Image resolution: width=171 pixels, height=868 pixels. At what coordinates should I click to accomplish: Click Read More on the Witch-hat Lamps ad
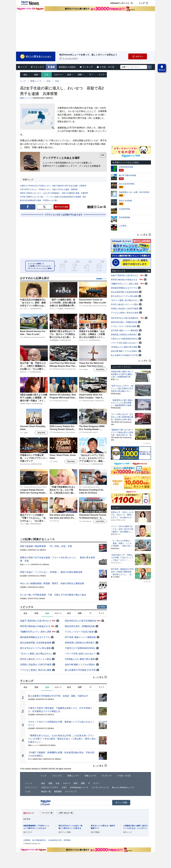100,369
